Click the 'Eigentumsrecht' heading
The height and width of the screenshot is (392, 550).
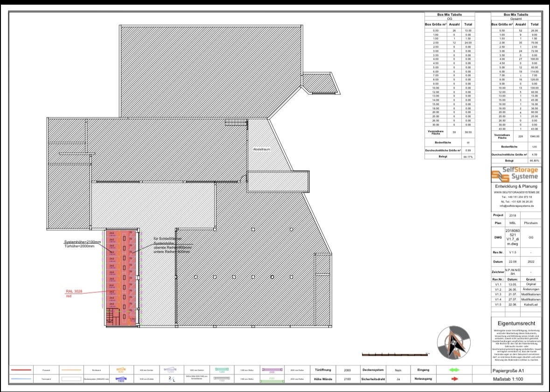516,323
